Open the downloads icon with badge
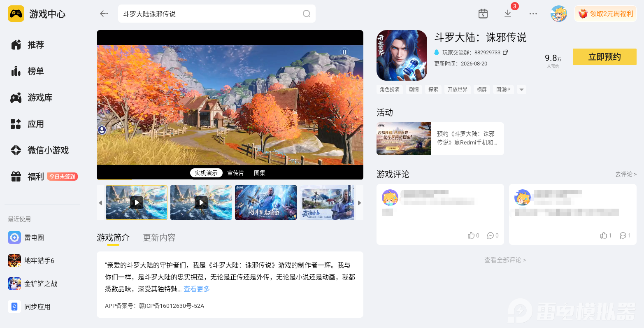This screenshot has width=644, height=328. click(x=508, y=14)
